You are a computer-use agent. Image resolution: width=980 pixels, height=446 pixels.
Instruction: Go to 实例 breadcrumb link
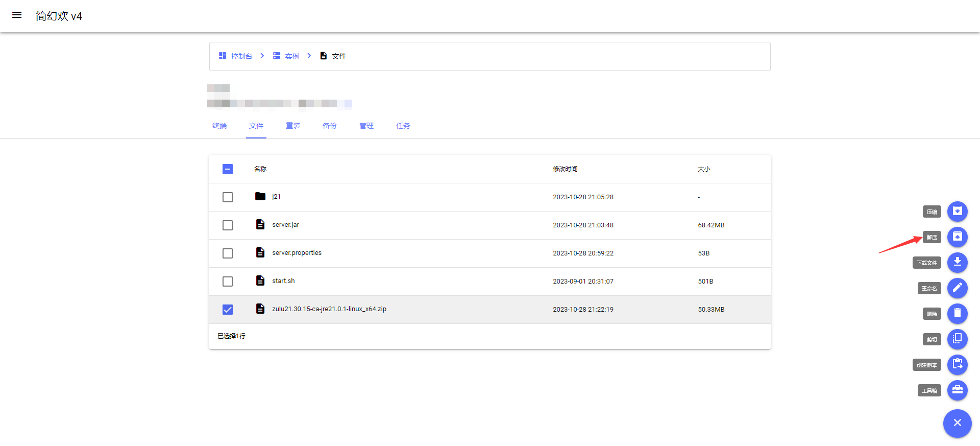click(x=292, y=56)
